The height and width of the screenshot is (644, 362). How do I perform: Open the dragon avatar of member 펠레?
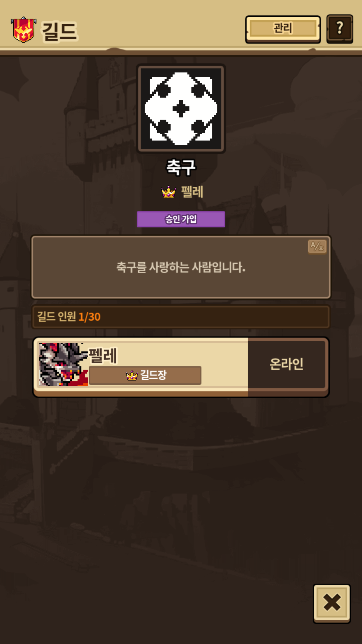(x=63, y=364)
